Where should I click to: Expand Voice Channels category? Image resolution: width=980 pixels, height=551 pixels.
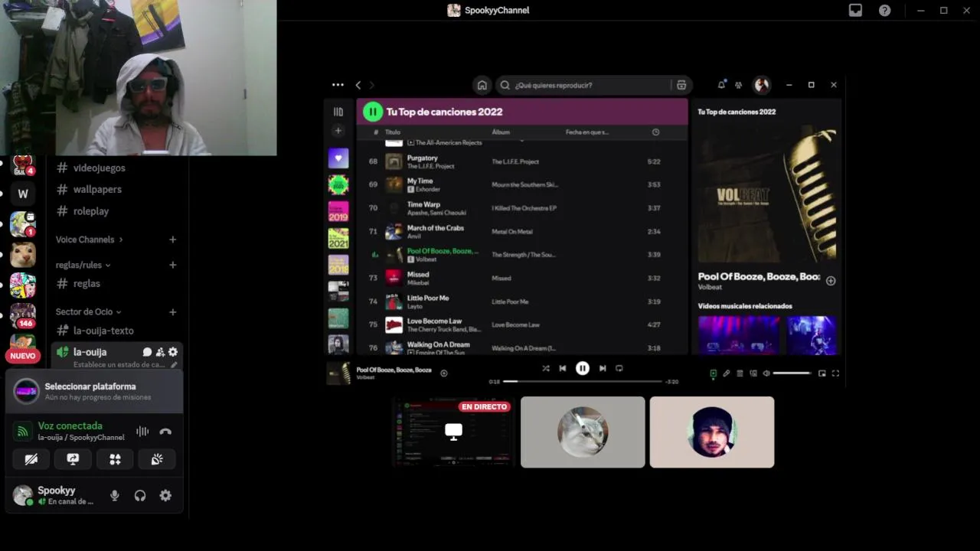pyautogui.click(x=89, y=240)
